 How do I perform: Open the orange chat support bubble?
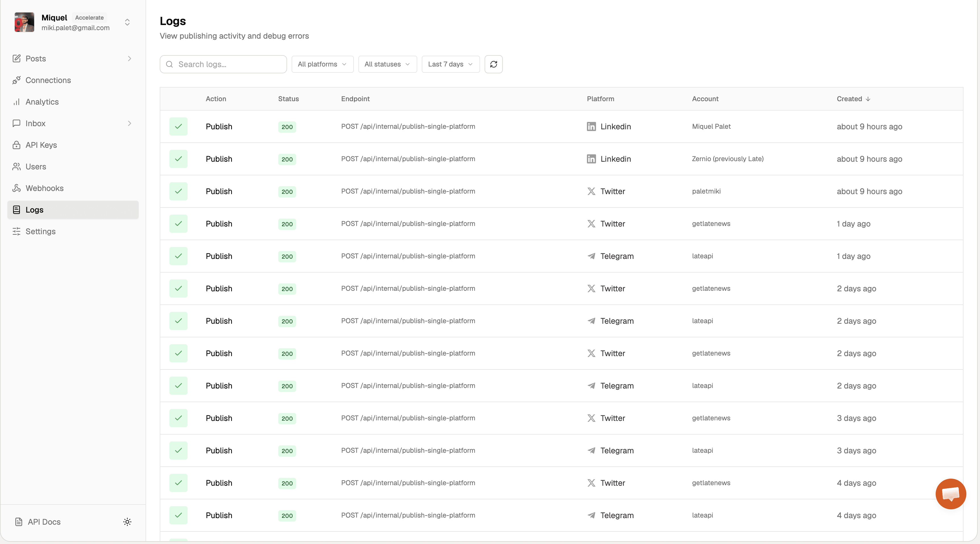(950, 494)
